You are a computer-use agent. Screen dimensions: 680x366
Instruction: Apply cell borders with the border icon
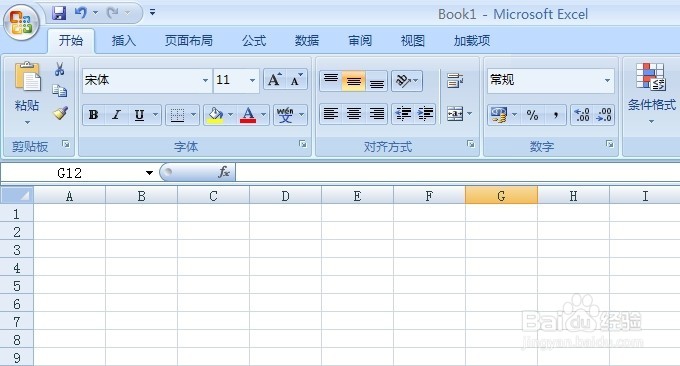177,115
